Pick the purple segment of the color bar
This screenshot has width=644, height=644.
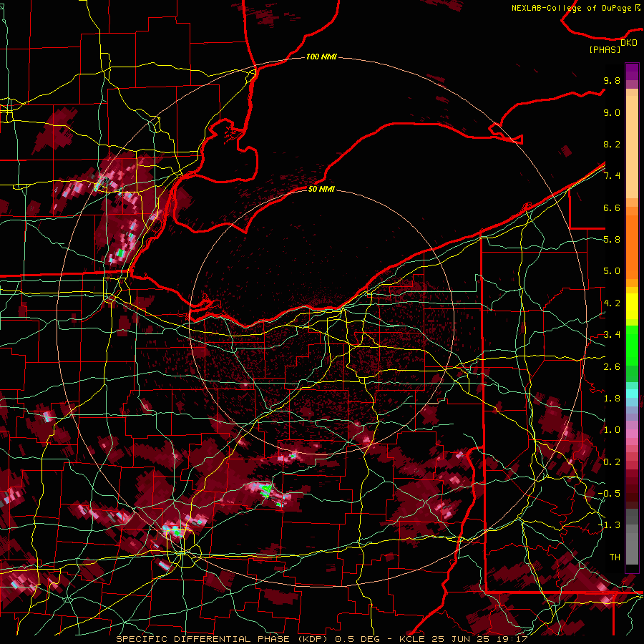coord(632,72)
